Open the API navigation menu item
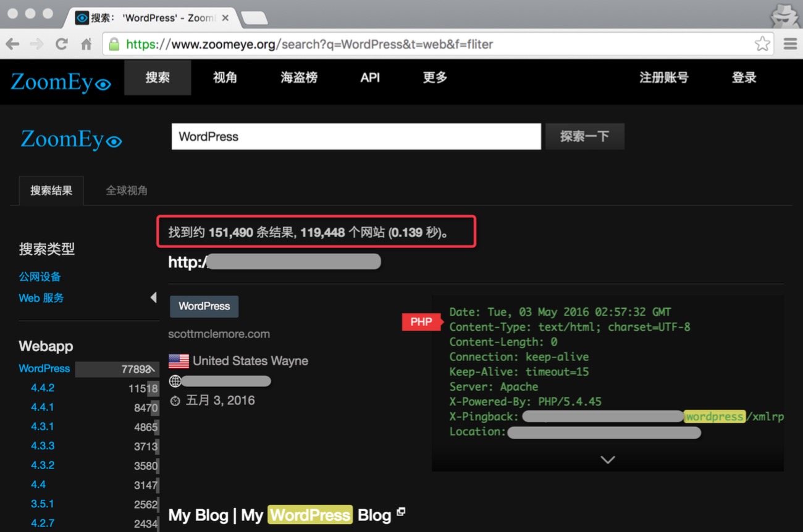Image resolution: width=803 pixels, height=532 pixels. click(370, 78)
